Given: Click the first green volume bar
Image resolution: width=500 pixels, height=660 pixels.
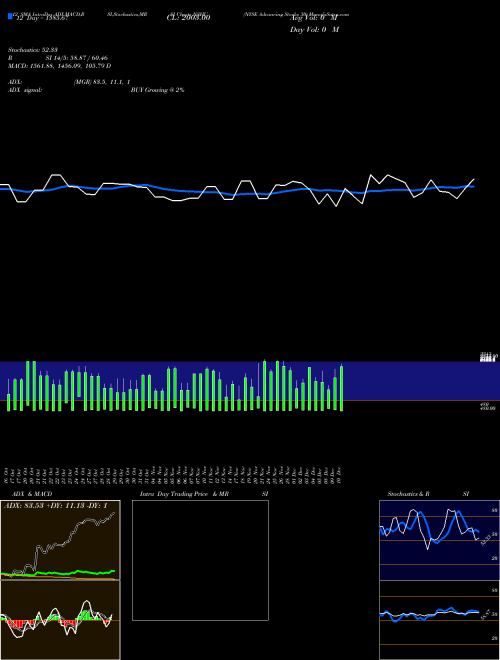Looking at the screenshot, I should (8, 402).
